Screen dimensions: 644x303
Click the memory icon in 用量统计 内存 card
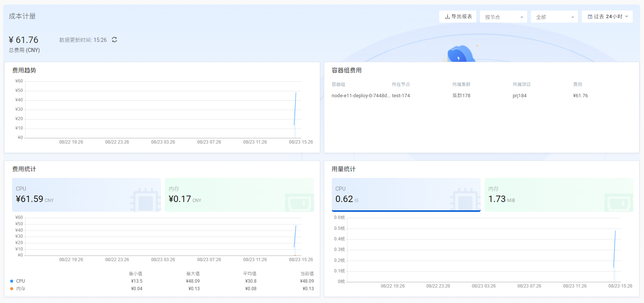(x=618, y=203)
